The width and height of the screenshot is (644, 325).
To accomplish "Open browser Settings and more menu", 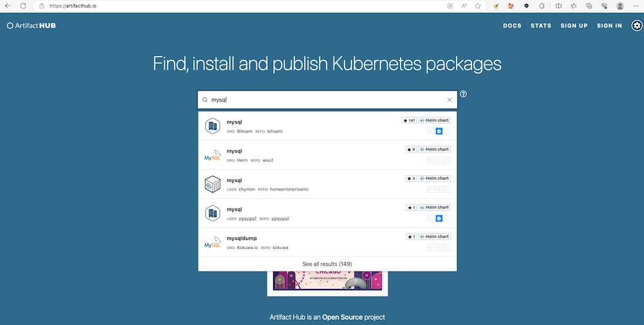I will [636, 6].
